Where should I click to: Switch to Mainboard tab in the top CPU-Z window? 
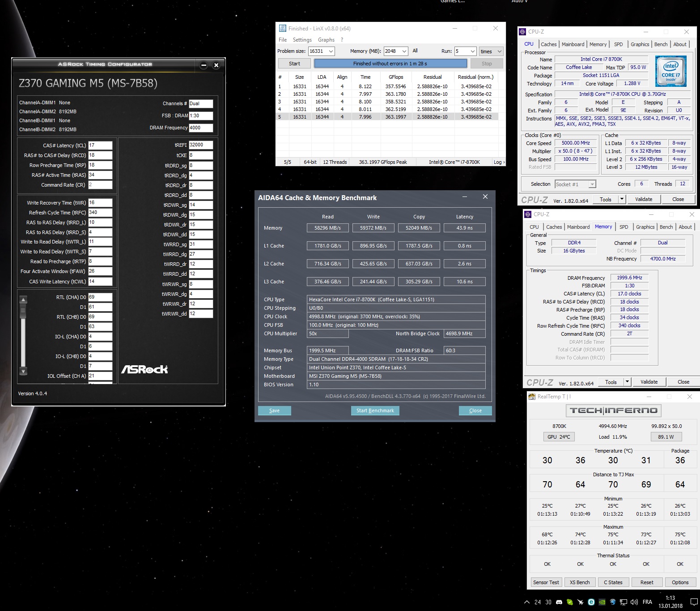573,44
